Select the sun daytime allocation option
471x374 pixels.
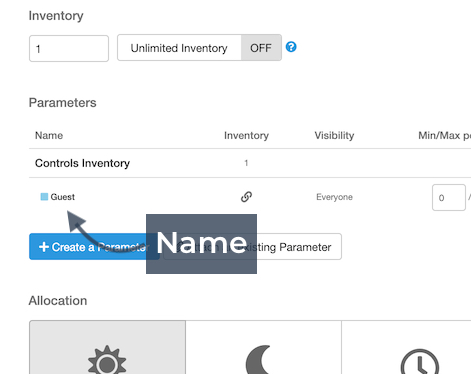pyautogui.click(x=107, y=347)
